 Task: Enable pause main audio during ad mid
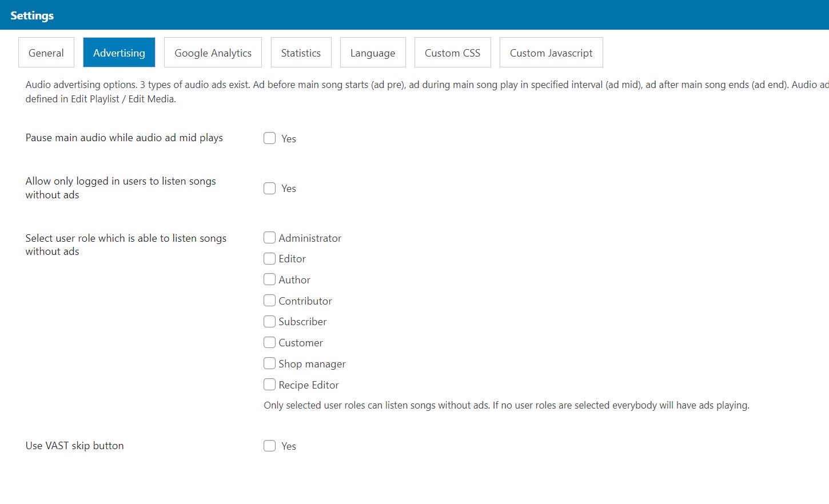tap(269, 138)
